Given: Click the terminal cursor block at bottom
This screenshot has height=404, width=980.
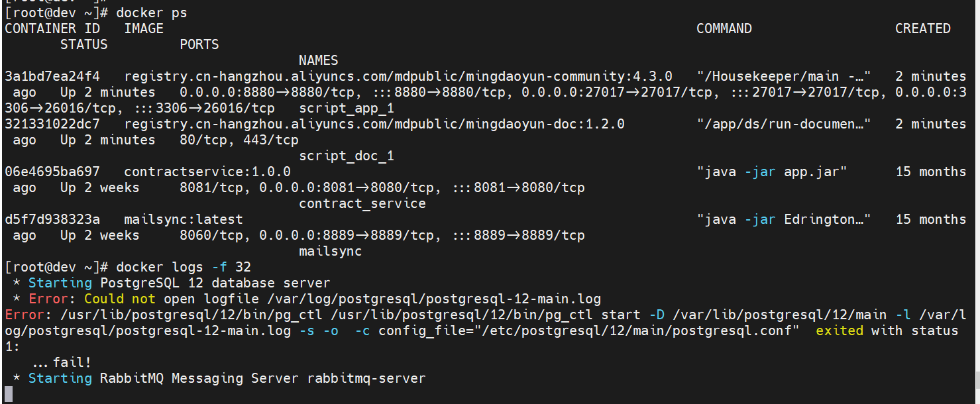Looking at the screenshot, I should click(8, 395).
